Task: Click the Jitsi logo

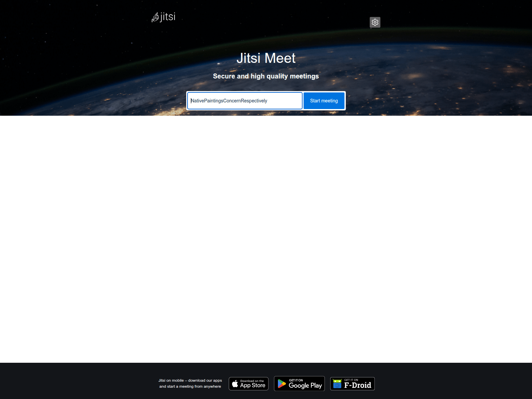Action: [163, 17]
